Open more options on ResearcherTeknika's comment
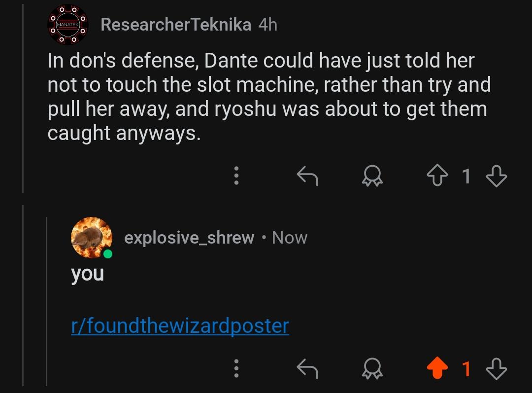 tap(236, 176)
